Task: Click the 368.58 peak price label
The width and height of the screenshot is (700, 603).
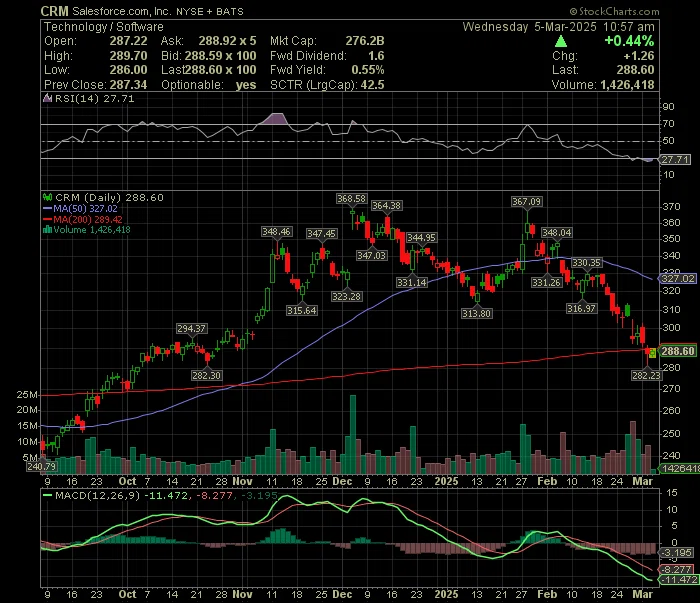Action: coord(351,199)
